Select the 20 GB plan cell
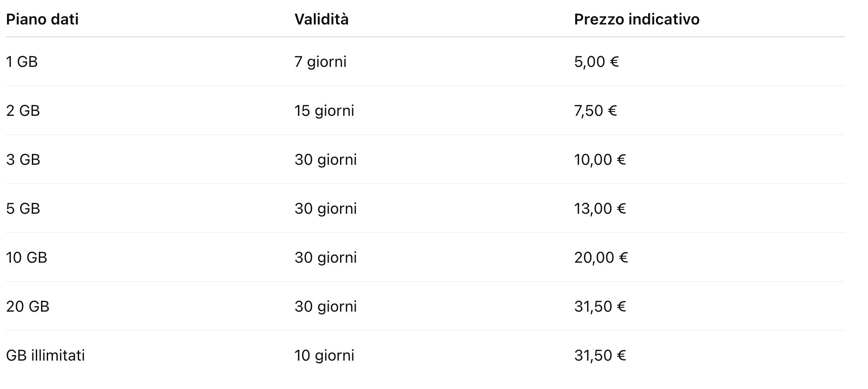Viewport: 868px width, 389px height. (x=28, y=306)
